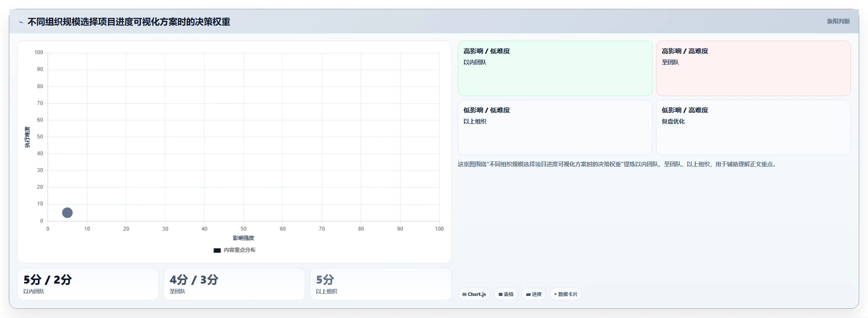Click the 执行难度 y-axis title

pyautogui.click(x=27, y=137)
